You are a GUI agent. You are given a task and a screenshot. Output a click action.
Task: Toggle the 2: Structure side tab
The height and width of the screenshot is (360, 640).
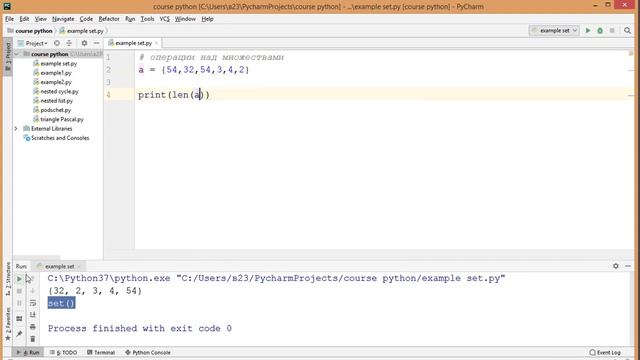coord(7,279)
